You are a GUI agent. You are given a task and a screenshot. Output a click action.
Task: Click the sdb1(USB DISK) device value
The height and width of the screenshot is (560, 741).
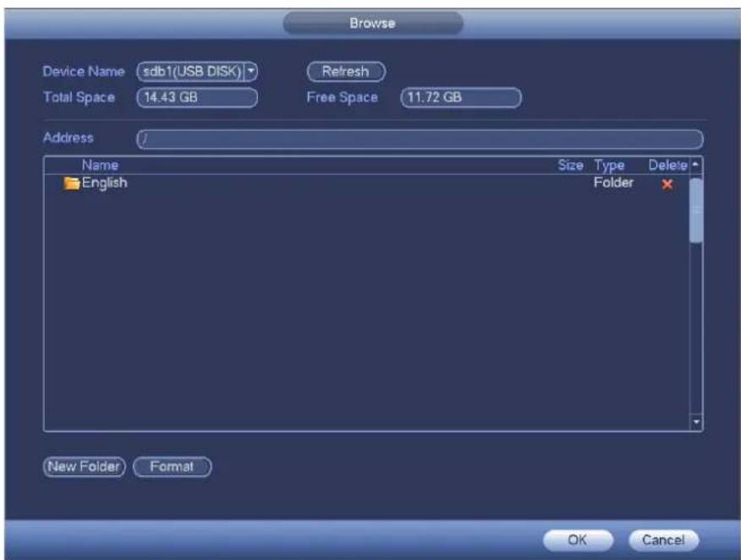pos(191,72)
